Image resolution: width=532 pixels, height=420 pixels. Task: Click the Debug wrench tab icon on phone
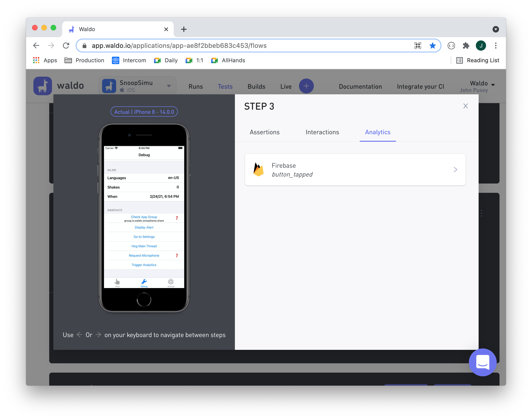[x=144, y=283]
